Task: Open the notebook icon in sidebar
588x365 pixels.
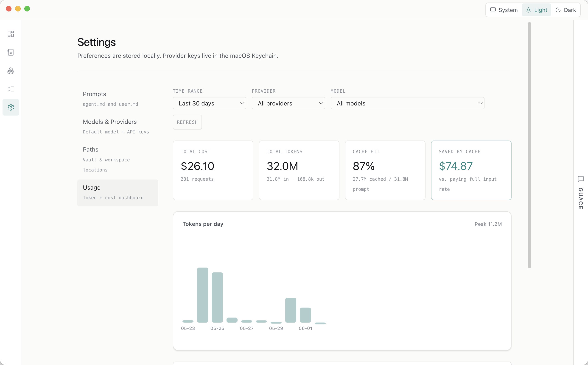Action: tap(11, 52)
